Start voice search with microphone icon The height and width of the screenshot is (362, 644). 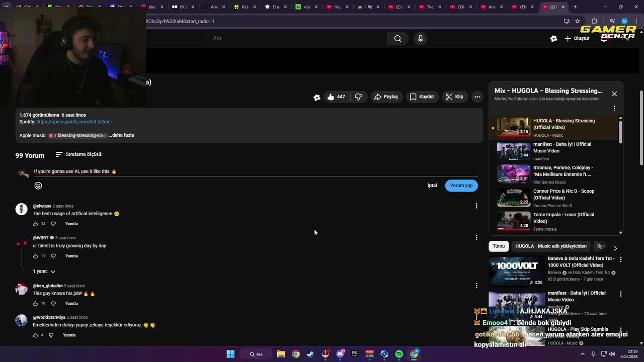click(x=421, y=39)
